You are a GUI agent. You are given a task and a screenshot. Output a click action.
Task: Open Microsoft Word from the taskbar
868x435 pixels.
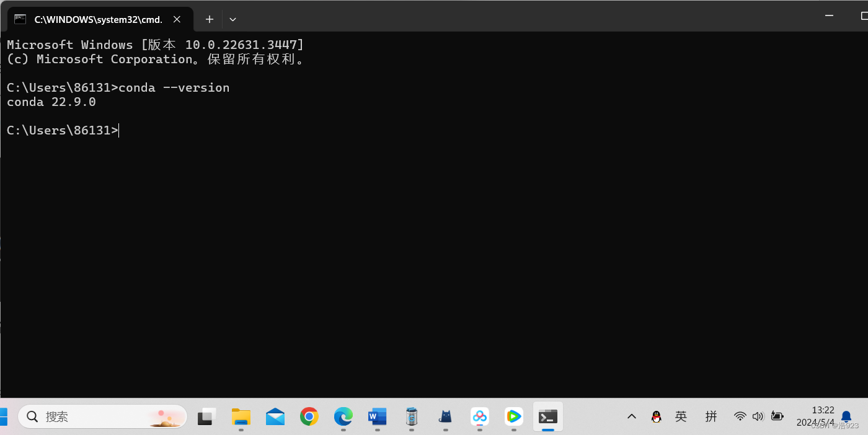tap(377, 416)
